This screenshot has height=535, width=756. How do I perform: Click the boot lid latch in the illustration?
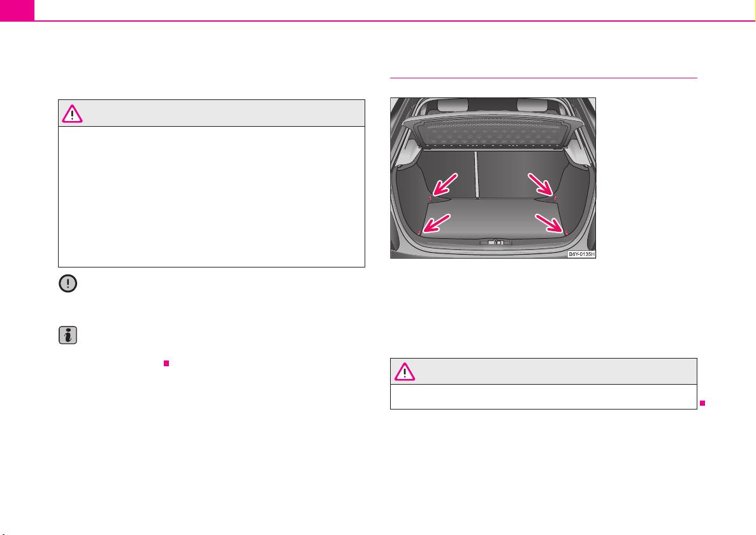pos(496,243)
